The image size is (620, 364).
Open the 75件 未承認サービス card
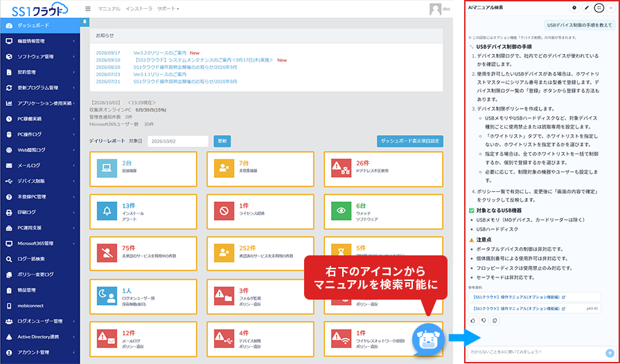143,253
